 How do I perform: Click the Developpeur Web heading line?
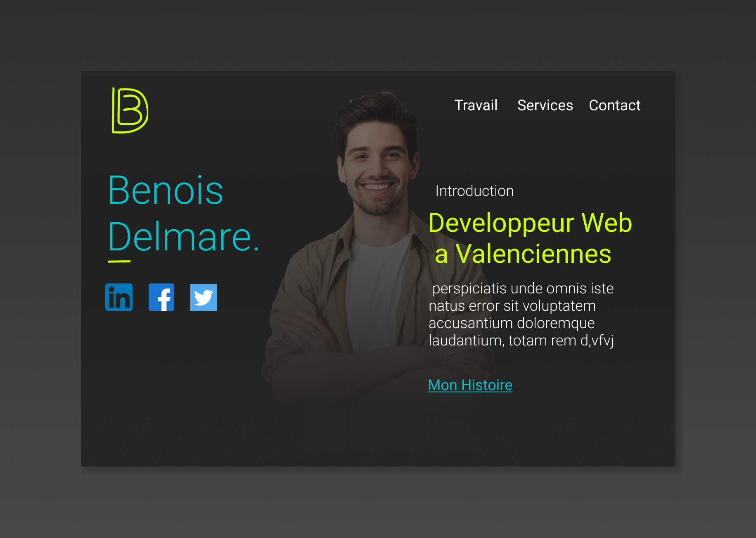click(530, 223)
